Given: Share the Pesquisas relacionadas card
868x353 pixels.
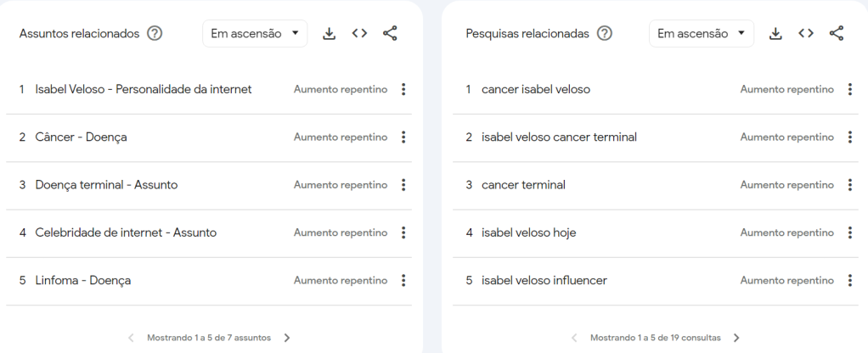Looking at the screenshot, I should pyautogui.click(x=837, y=34).
